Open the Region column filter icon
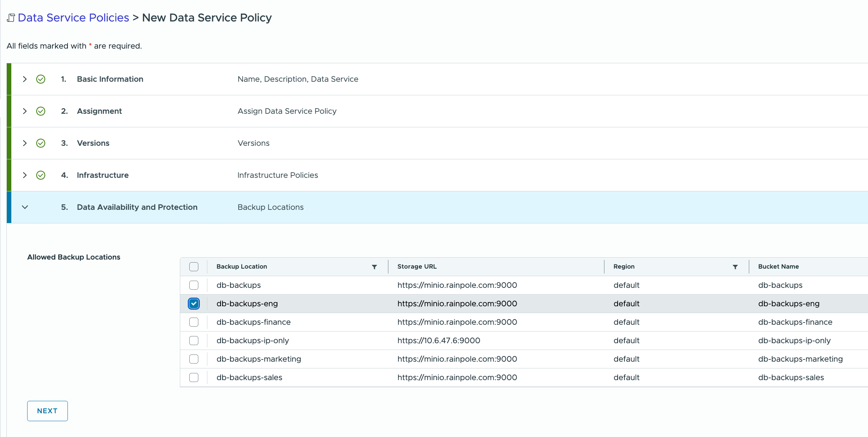Viewport: 868px width, 437px height. click(x=735, y=267)
